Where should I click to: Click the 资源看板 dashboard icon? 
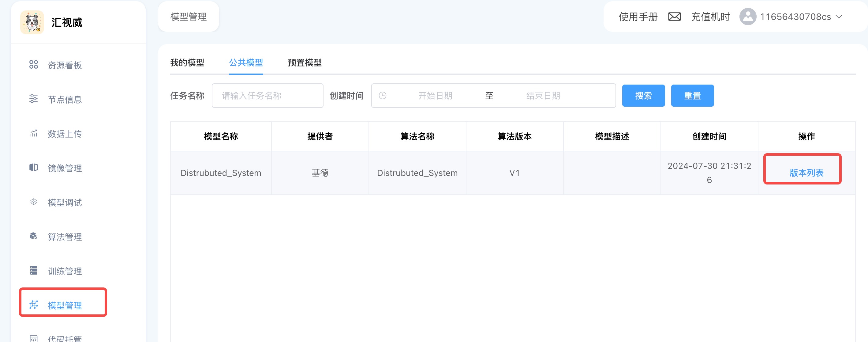point(33,64)
